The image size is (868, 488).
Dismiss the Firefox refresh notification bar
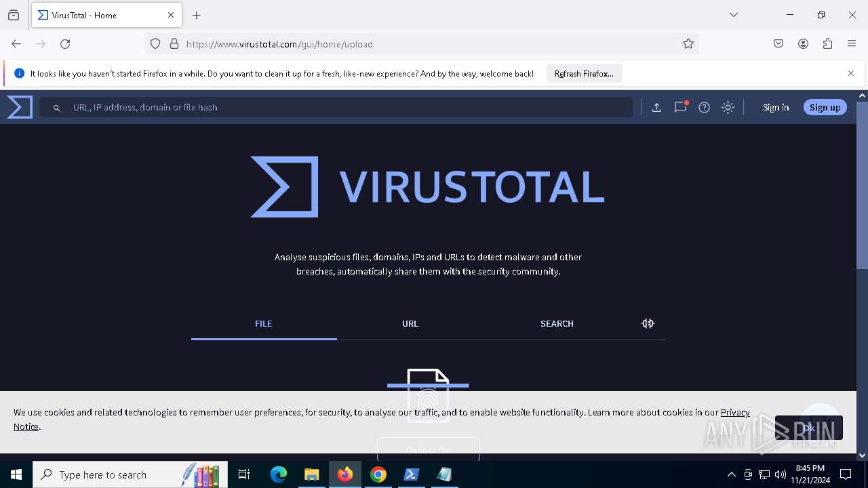point(851,73)
